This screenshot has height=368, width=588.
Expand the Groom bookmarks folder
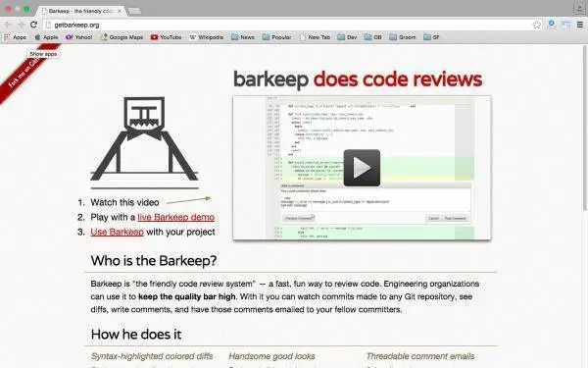(403, 37)
